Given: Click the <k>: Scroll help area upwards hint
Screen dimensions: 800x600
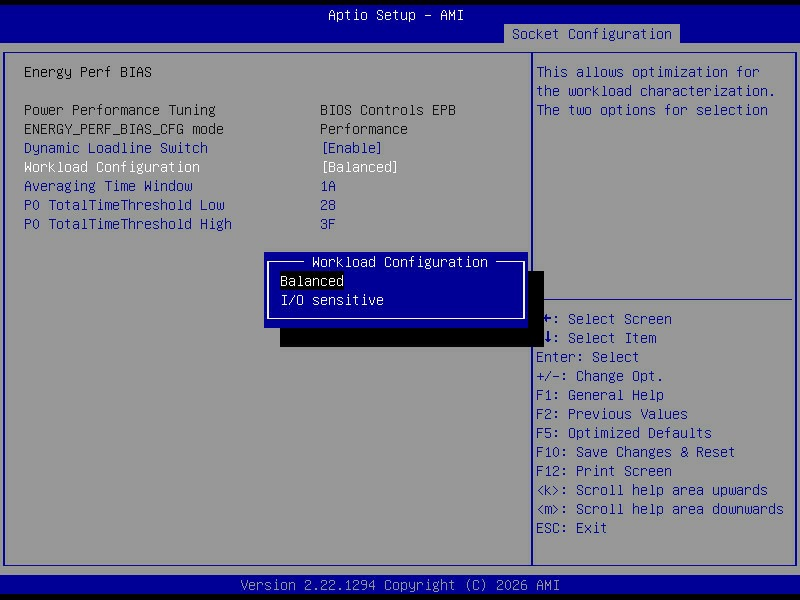Looking at the screenshot, I should coord(652,490).
